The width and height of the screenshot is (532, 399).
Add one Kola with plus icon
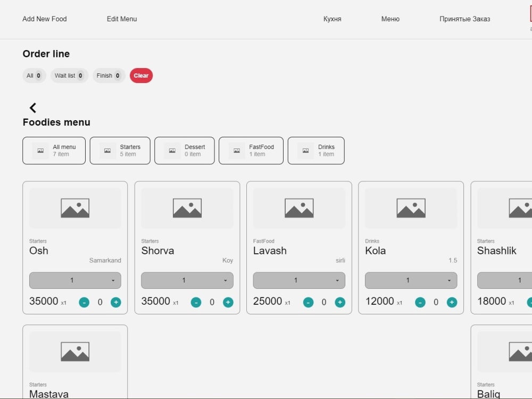pyautogui.click(x=452, y=302)
